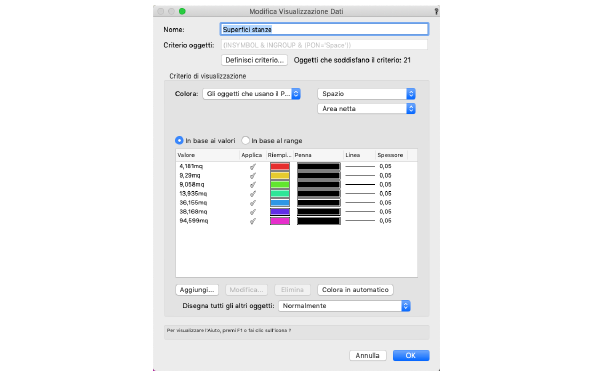This screenshot has height=377, width=593.
Task: Click the red fill swatch for 4,181mq
Action: point(280,166)
